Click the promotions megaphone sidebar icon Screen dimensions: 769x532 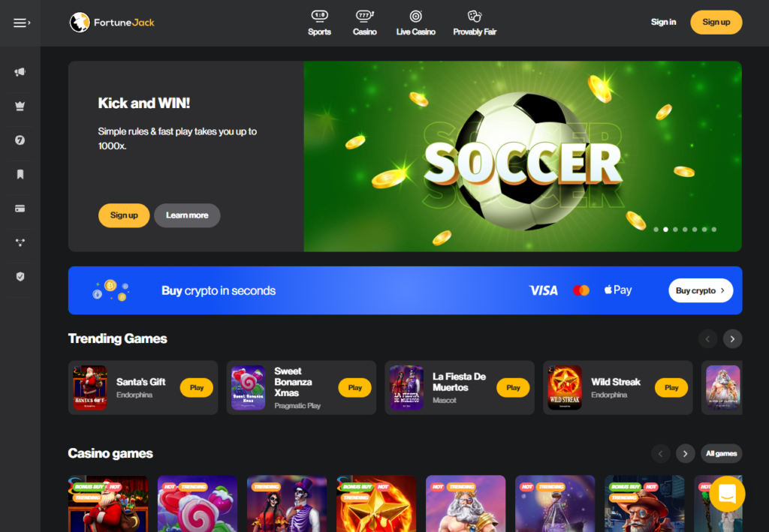point(20,72)
